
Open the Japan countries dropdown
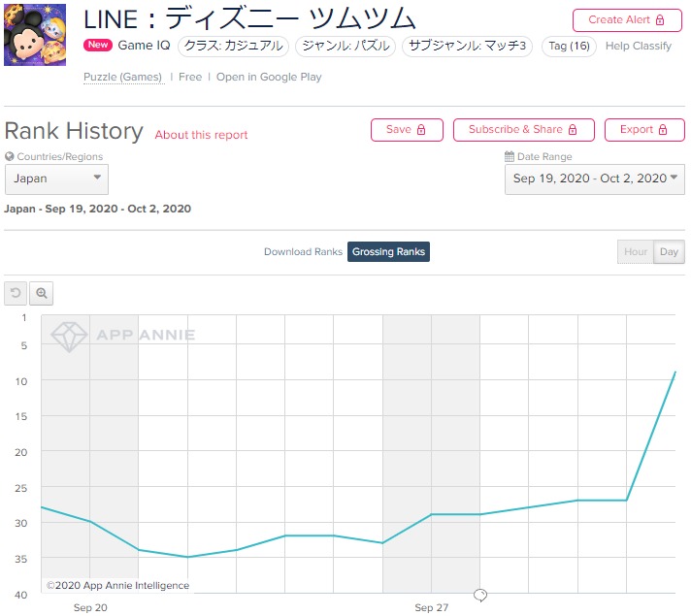point(56,178)
